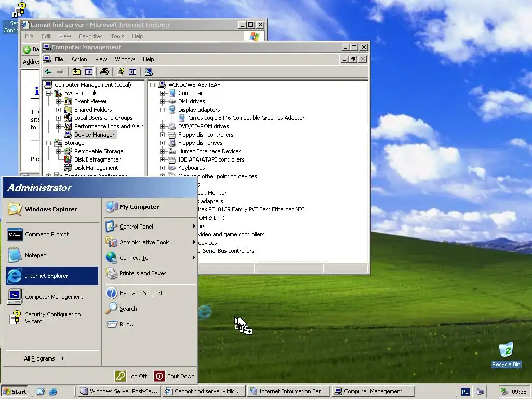Select Removable Storage in the console tree
Viewport: 532px width, 399px height.
coord(99,151)
